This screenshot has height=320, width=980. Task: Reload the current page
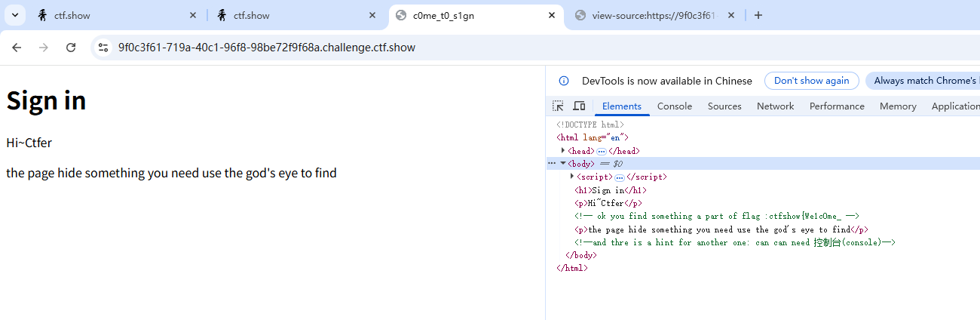click(x=71, y=48)
